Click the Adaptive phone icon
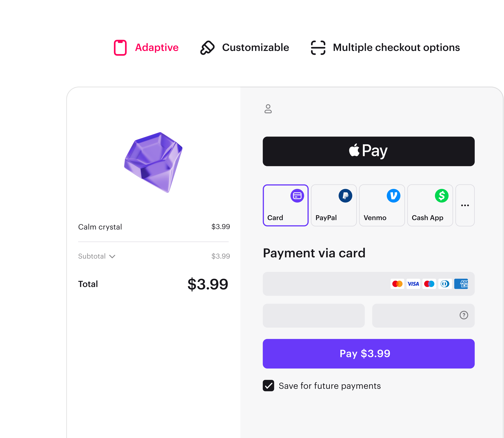 tap(120, 48)
